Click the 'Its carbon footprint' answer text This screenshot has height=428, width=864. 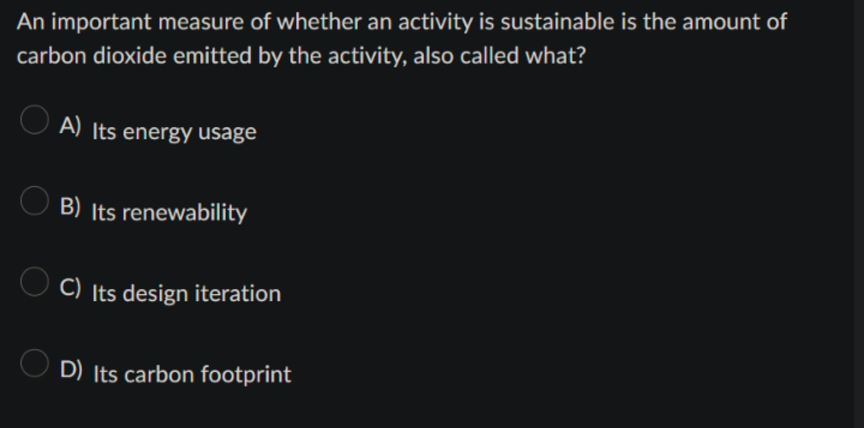(192, 375)
